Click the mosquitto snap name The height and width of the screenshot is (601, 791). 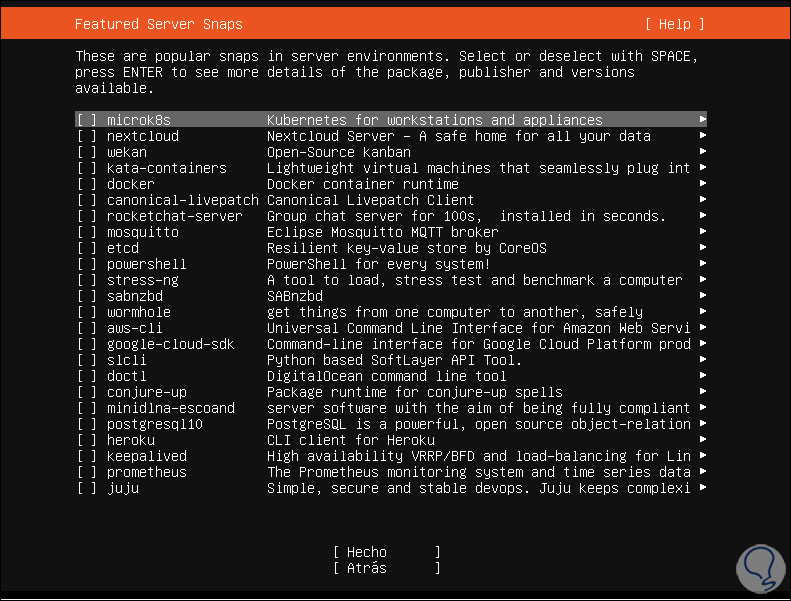143,232
